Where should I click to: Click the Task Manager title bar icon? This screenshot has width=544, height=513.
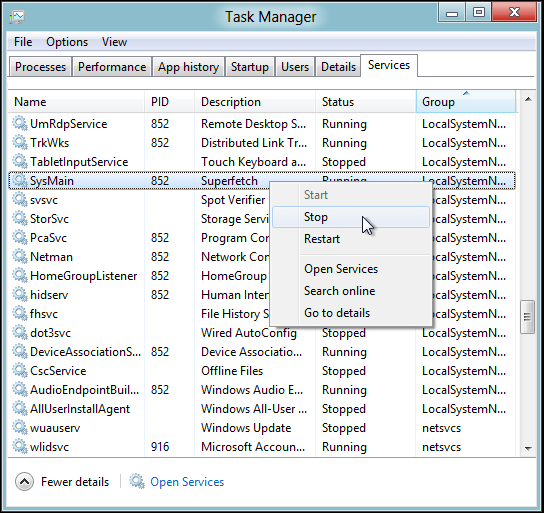(x=16, y=17)
